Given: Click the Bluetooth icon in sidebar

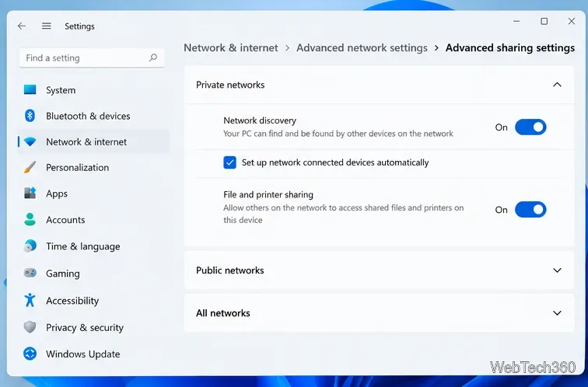Looking at the screenshot, I should pos(30,116).
